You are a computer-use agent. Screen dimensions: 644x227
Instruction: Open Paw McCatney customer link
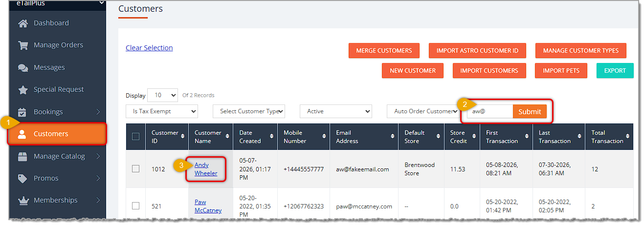[x=208, y=206]
